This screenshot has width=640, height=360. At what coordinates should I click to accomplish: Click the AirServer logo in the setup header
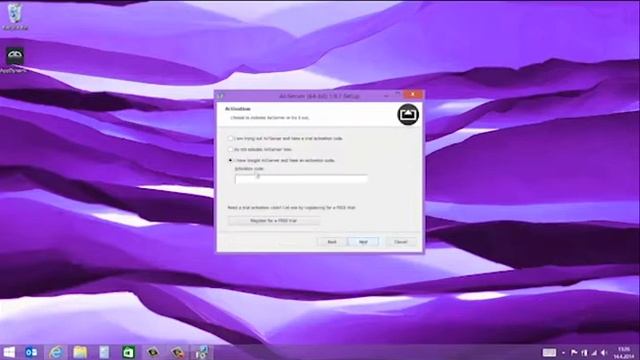[408, 115]
